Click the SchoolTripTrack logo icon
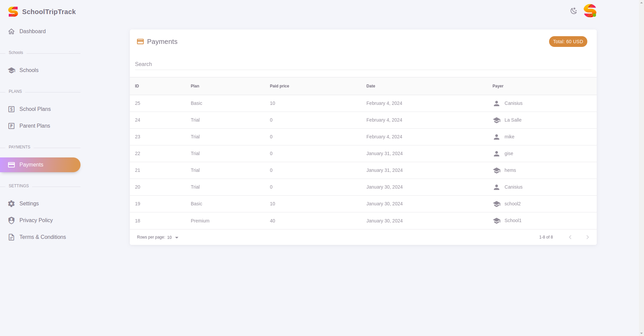 pyautogui.click(x=13, y=12)
